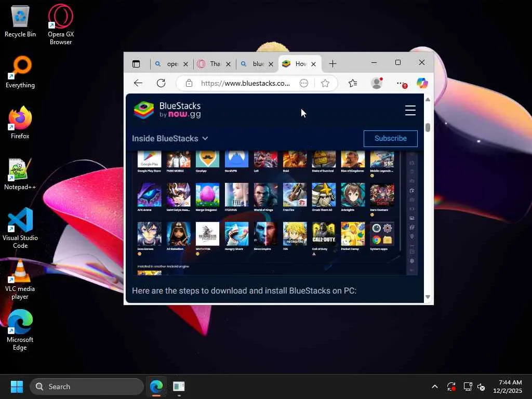The height and width of the screenshot is (399, 532).
Task: Click the Edge icon on taskbar
Action: [x=156, y=387]
